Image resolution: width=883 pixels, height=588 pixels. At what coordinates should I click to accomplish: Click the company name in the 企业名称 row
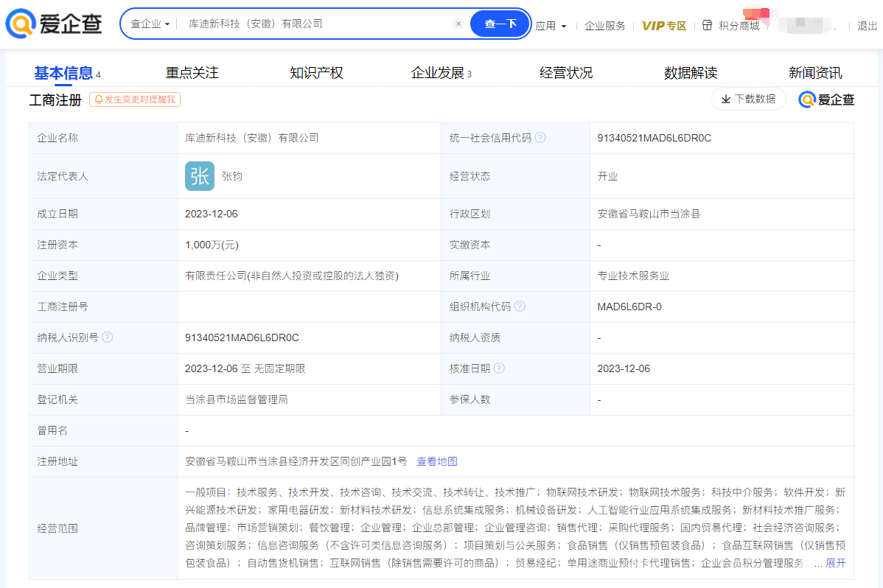[x=252, y=138]
